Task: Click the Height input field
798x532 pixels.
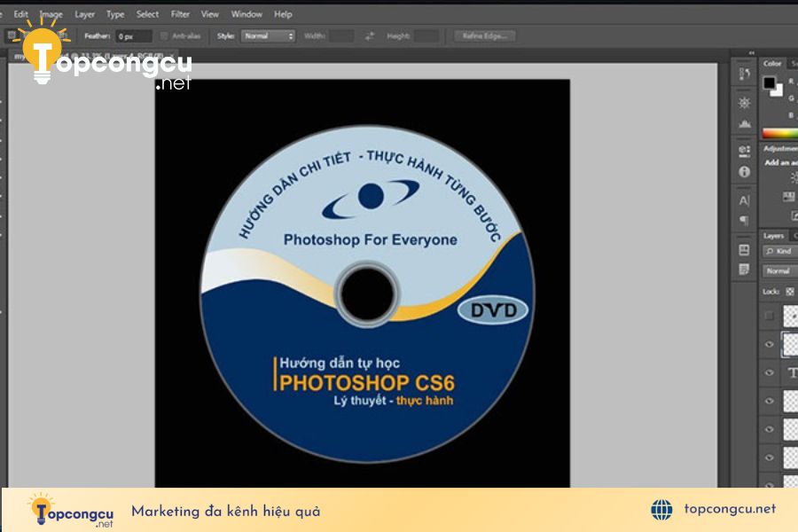Action: (x=426, y=36)
